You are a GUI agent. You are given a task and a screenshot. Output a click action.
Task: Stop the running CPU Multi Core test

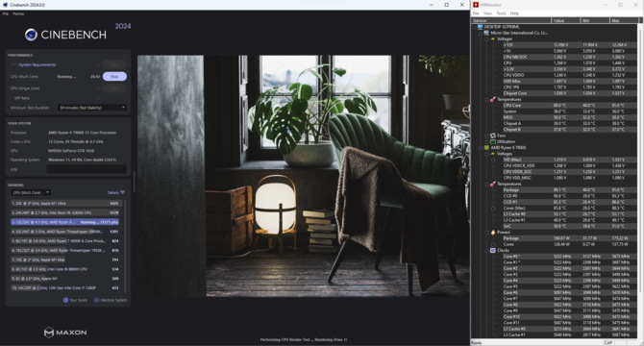114,76
